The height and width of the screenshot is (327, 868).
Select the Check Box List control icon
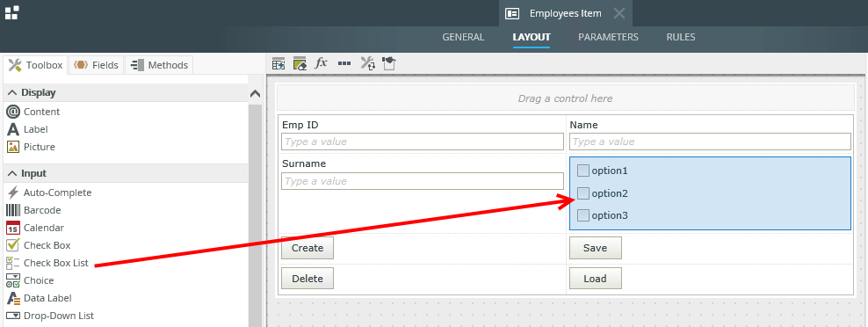point(12,263)
